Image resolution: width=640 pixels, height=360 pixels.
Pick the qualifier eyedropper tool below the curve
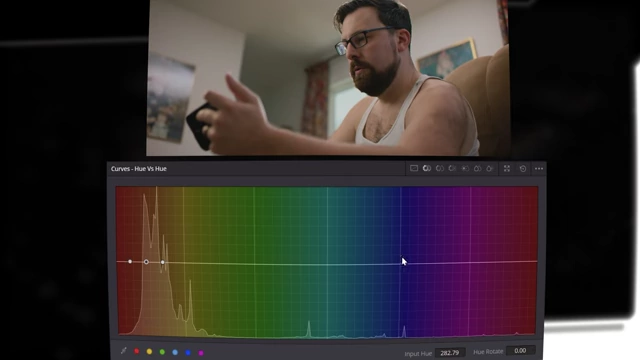tap(124, 351)
